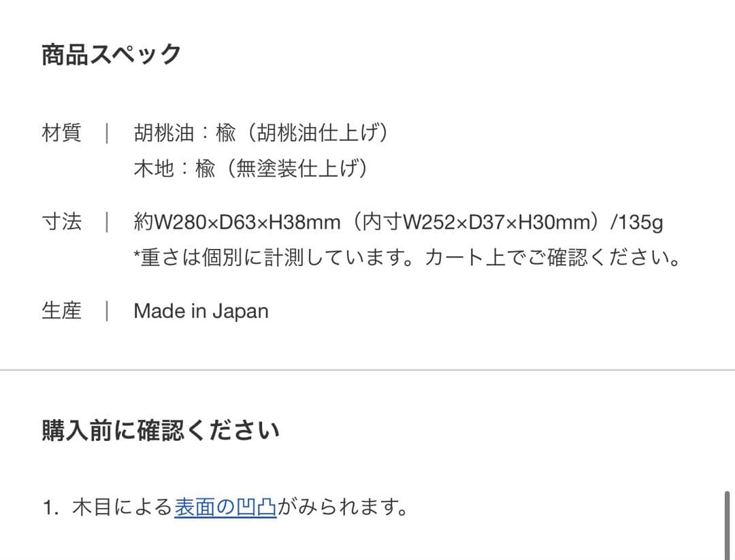Click the page scrollbar thumb

(728, 524)
